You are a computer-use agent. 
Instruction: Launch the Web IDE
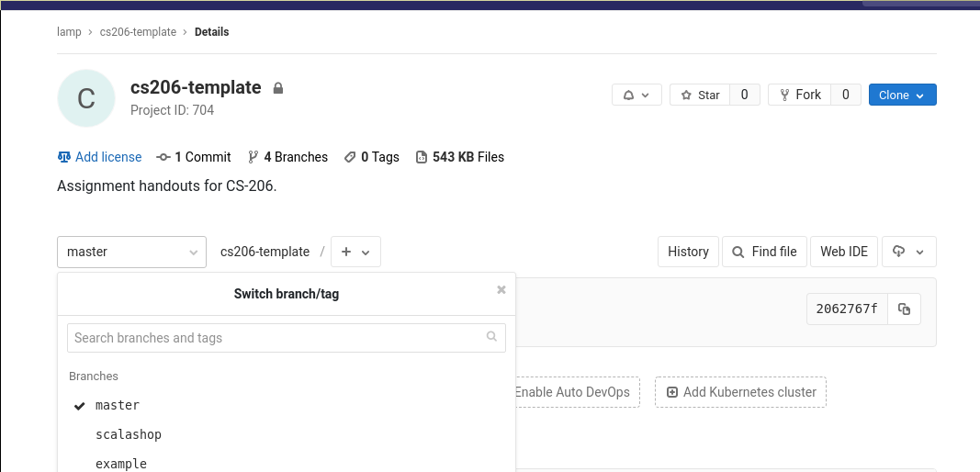click(x=843, y=252)
